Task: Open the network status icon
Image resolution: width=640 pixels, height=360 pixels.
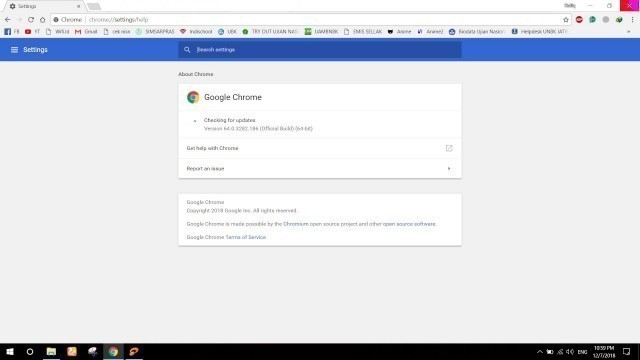Action: click(x=560, y=352)
